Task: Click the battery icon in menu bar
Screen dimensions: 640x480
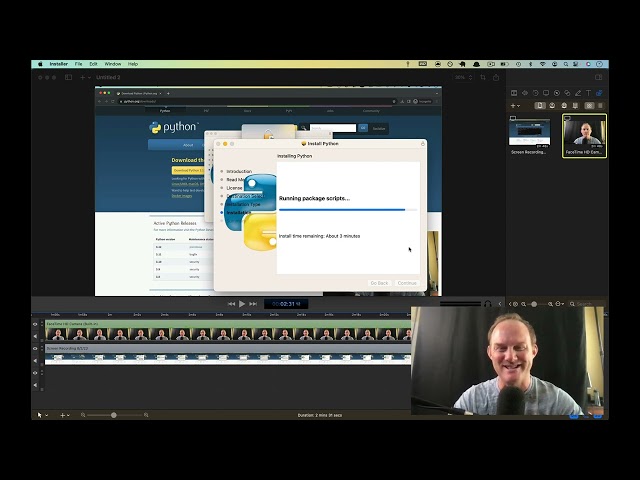Action: [x=504, y=64]
